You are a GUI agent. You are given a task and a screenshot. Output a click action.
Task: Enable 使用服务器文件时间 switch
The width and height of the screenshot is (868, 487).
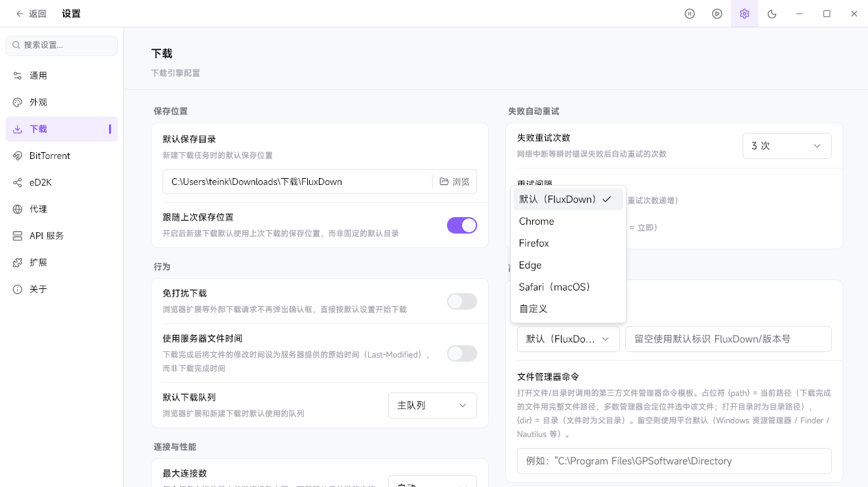(x=462, y=353)
